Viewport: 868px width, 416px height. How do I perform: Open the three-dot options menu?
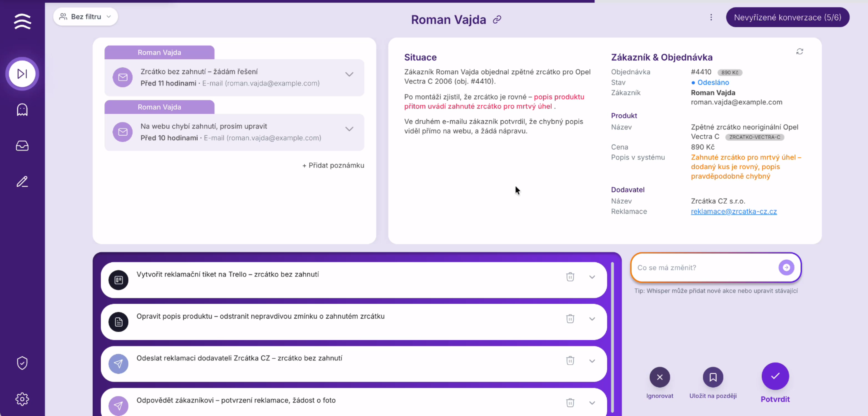[711, 17]
